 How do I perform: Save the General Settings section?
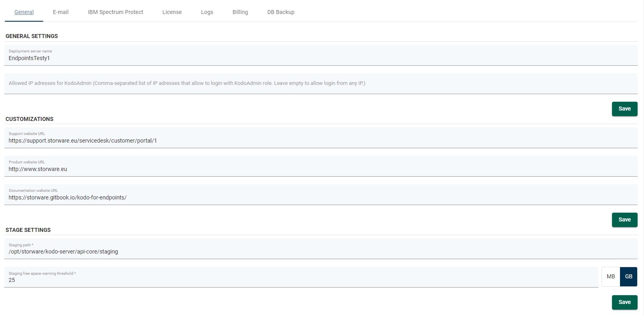(624, 109)
